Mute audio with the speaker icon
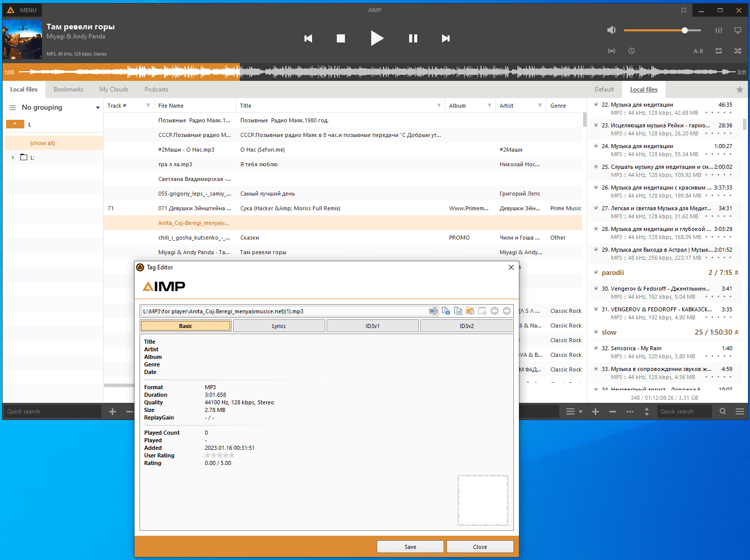750x560 pixels. 611,30
